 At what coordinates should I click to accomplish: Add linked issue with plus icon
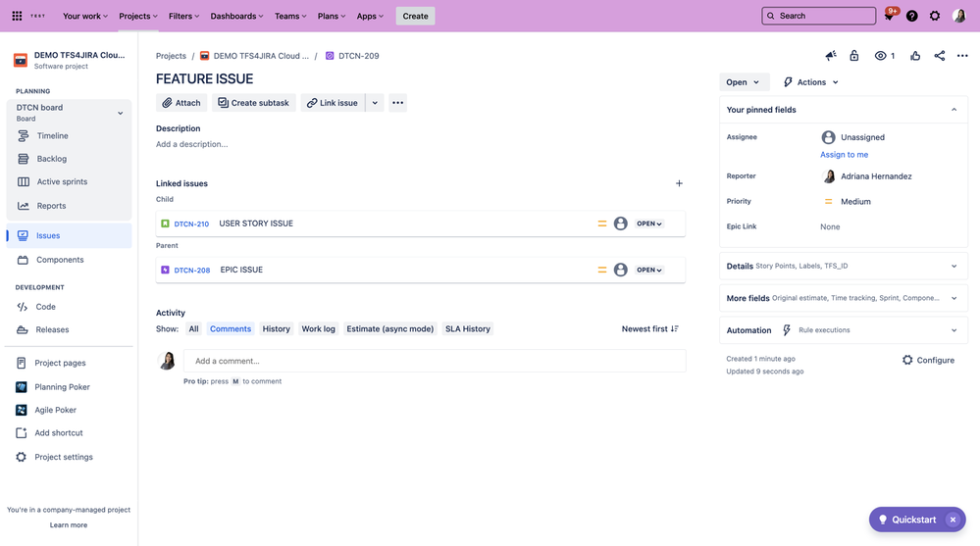[x=679, y=183]
